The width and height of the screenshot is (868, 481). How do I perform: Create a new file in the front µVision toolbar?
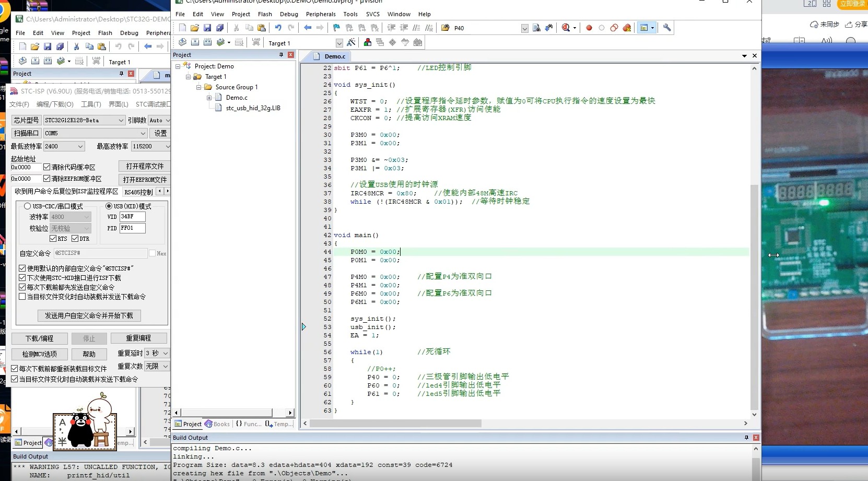[182, 28]
